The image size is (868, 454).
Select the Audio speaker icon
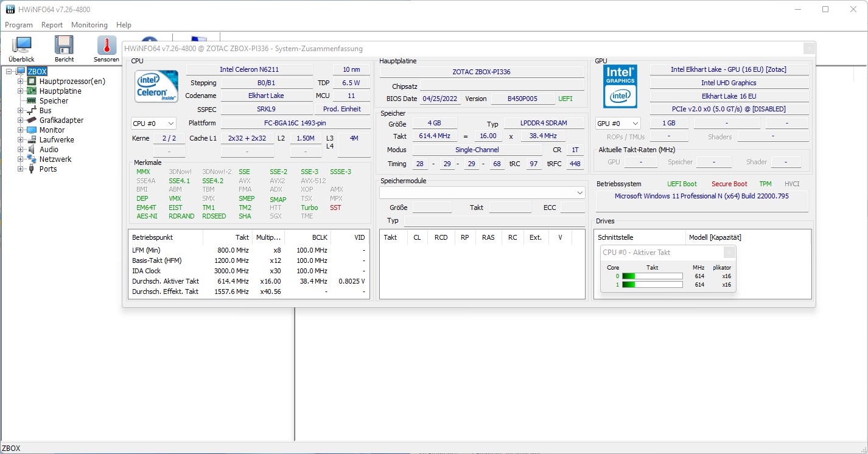pos(32,150)
